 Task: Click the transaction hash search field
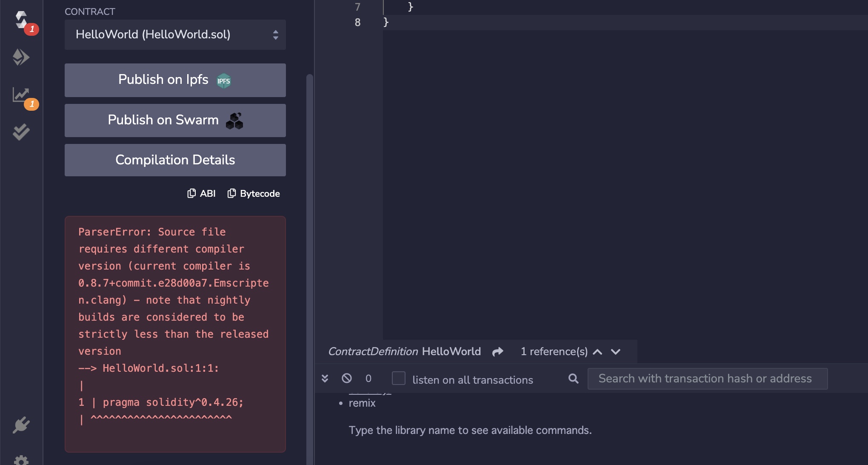[x=707, y=379]
